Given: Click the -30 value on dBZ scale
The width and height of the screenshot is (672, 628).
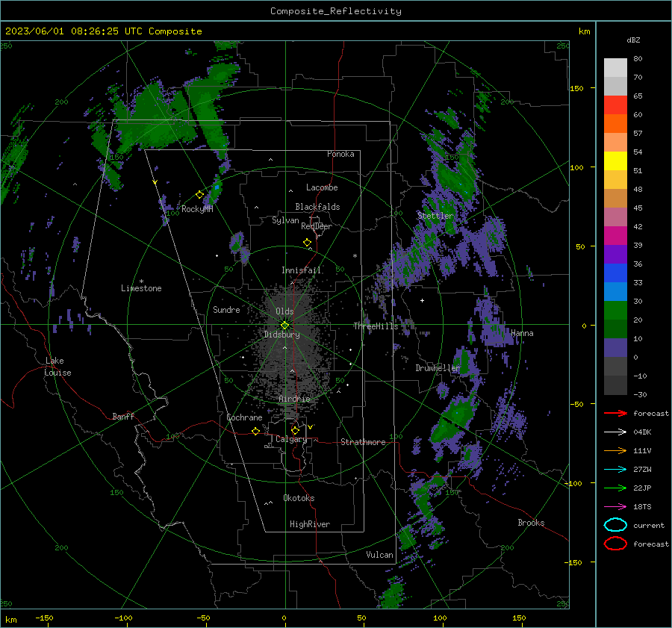Looking at the screenshot, I should 640,394.
